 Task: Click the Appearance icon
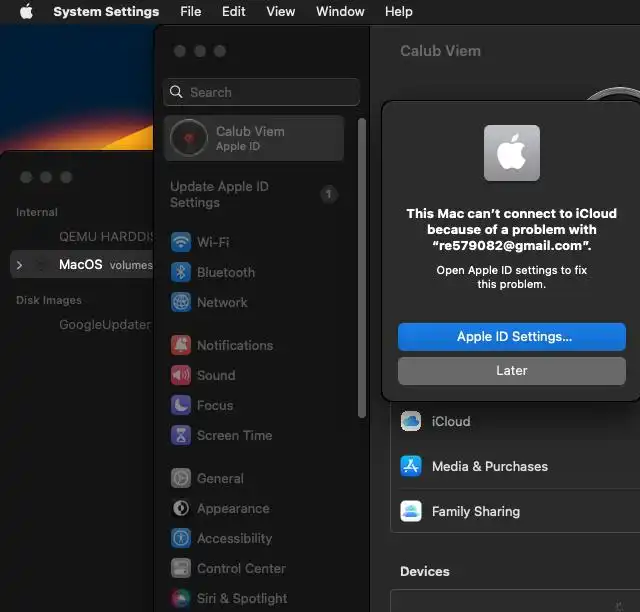coord(181,508)
